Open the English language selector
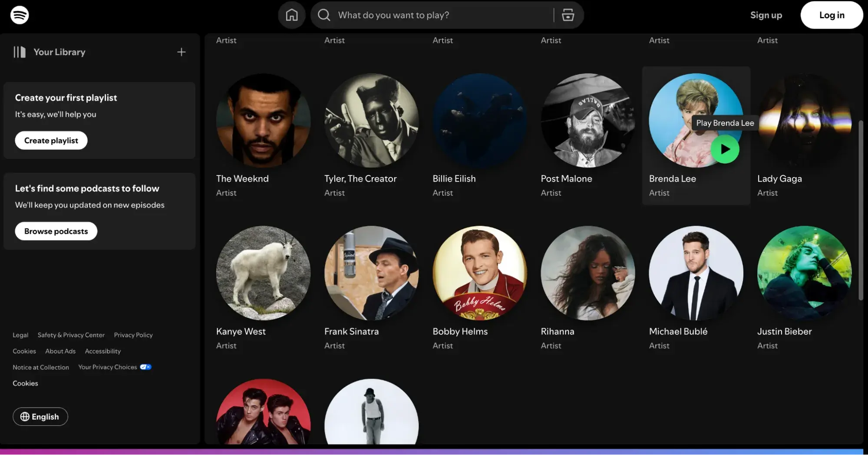 [x=40, y=417]
